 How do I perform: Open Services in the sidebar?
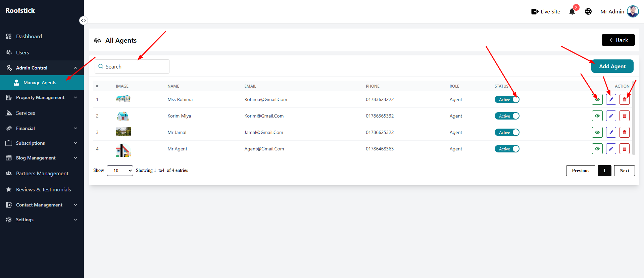click(42, 113)
